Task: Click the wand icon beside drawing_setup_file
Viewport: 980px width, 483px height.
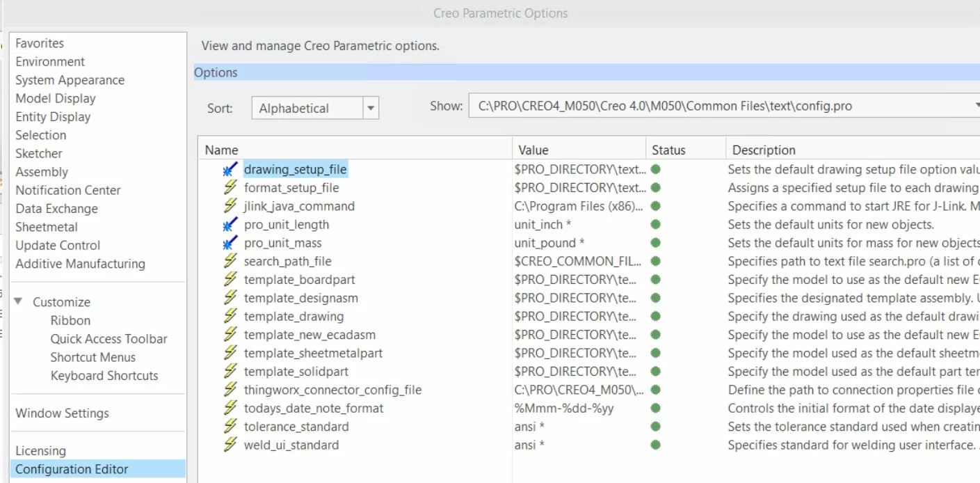Action: pos(230,169)
